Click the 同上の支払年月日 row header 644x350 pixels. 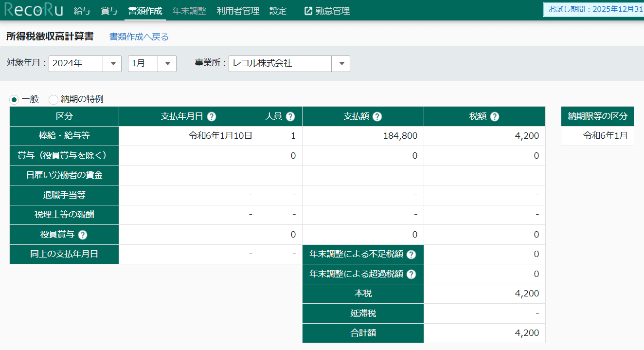tap(64, 254)
